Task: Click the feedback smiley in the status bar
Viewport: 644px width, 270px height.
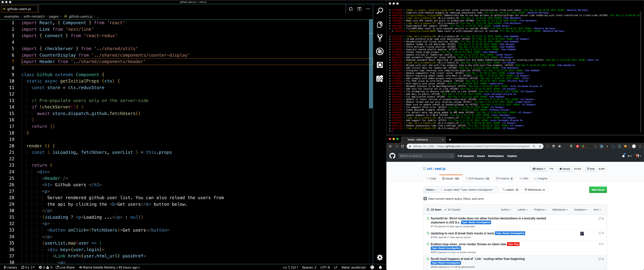Action: tap(372, 267)
